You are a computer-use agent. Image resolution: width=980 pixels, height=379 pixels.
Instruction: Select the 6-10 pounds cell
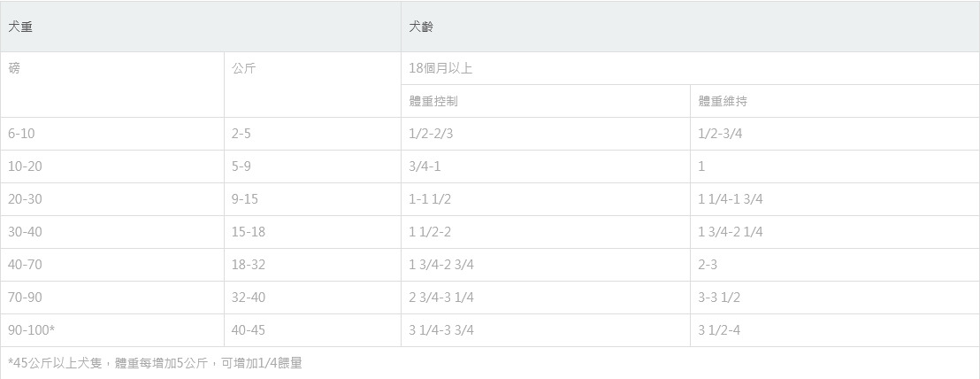(21, 134)
